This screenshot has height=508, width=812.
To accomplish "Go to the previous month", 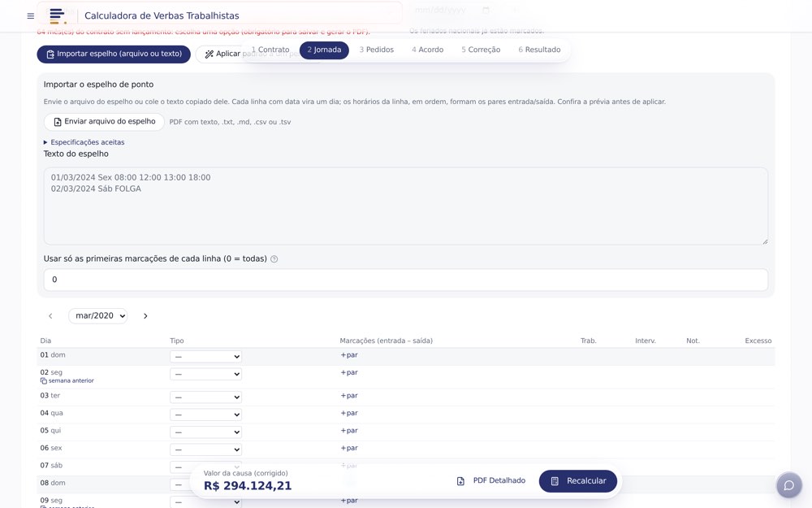I will point(50,315).
